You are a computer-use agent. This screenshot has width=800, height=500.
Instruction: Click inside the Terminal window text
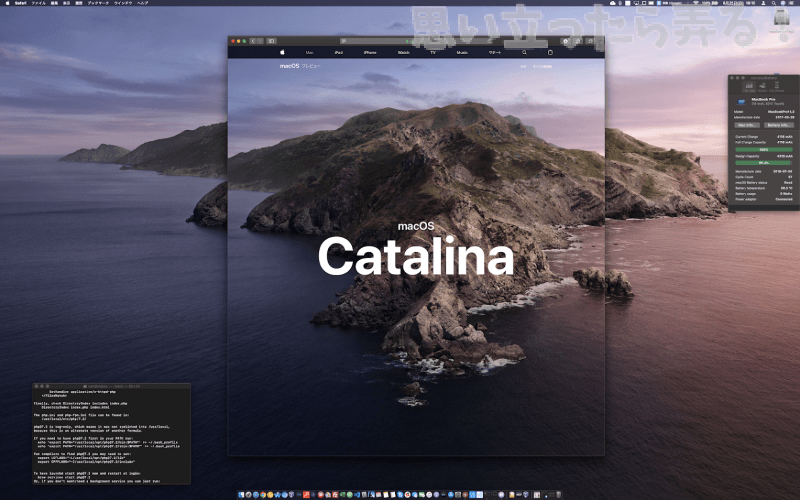coord(111,436)
